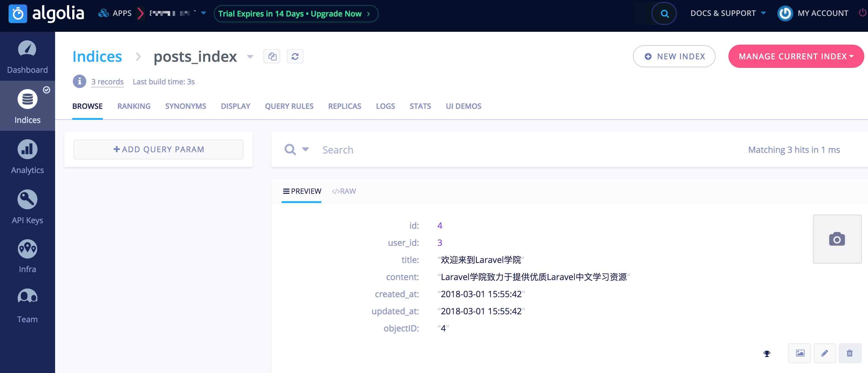Click the user_id value 3
Viewport: 868px width, 373px height.
[440, 242]
